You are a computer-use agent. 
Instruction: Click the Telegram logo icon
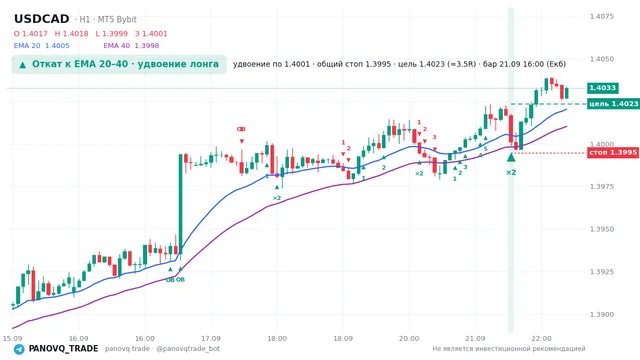click(x=19, y=349)
